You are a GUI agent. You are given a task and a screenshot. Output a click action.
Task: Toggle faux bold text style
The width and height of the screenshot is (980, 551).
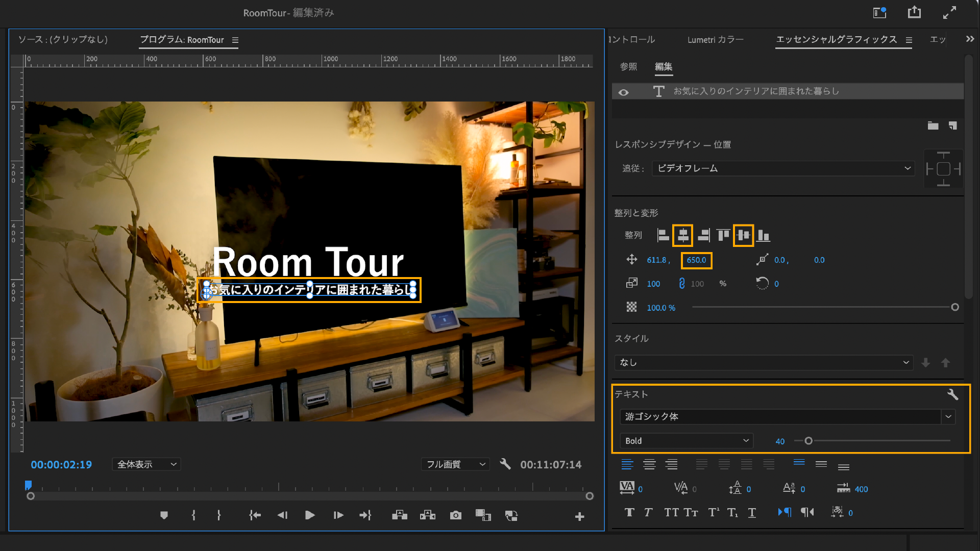click(x=629, y=513)
